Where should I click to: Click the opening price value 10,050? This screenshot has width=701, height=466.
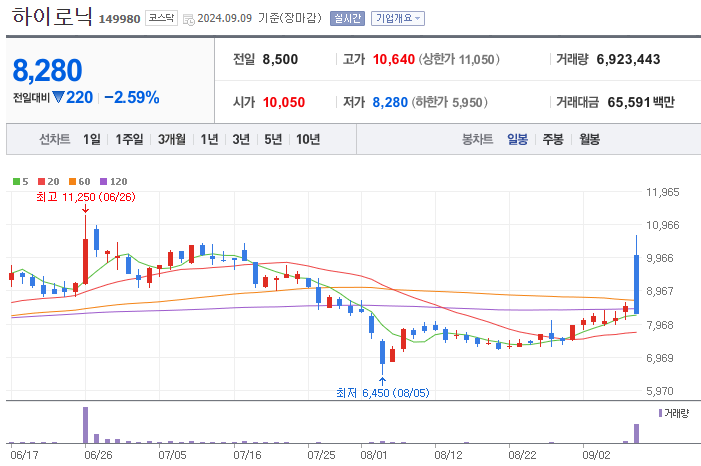(284, 102)
